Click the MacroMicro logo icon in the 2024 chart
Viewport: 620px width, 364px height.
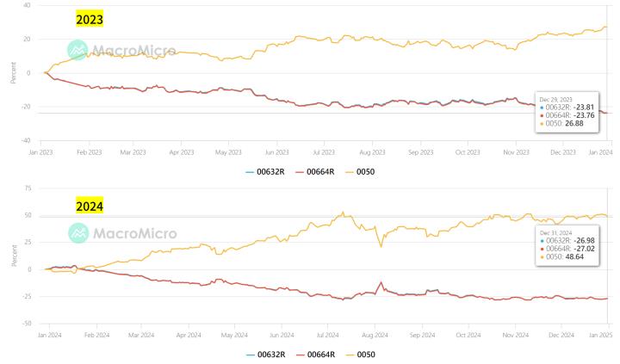click(x=78, y=232)
